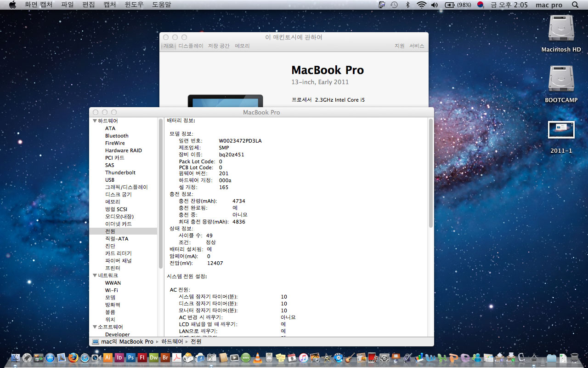
Task: Launch Adobe Photoshop from the dock
Action: 131,357
